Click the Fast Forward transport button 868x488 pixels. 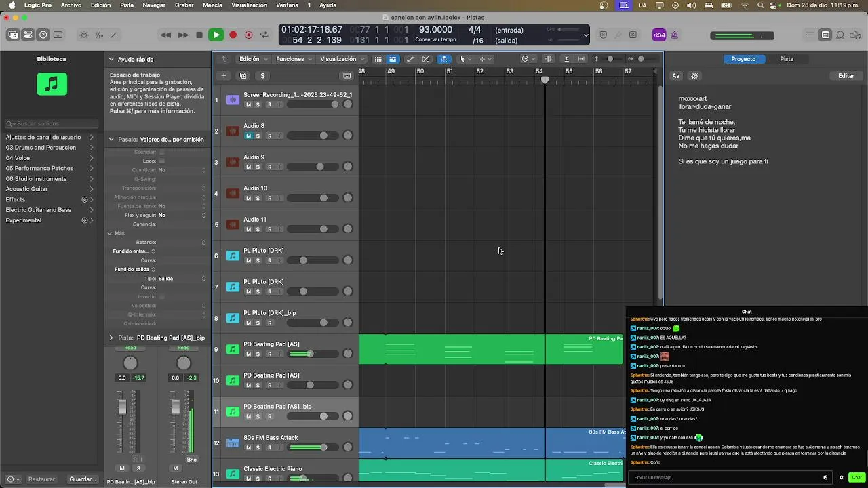(x=183, y=35)
